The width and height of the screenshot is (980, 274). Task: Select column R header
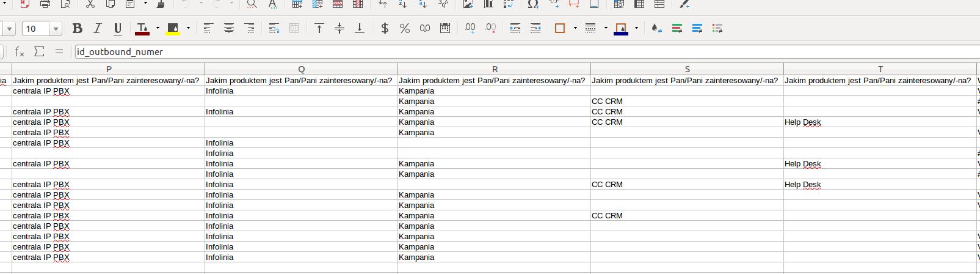pyautogui.click(x=495, y=69)
